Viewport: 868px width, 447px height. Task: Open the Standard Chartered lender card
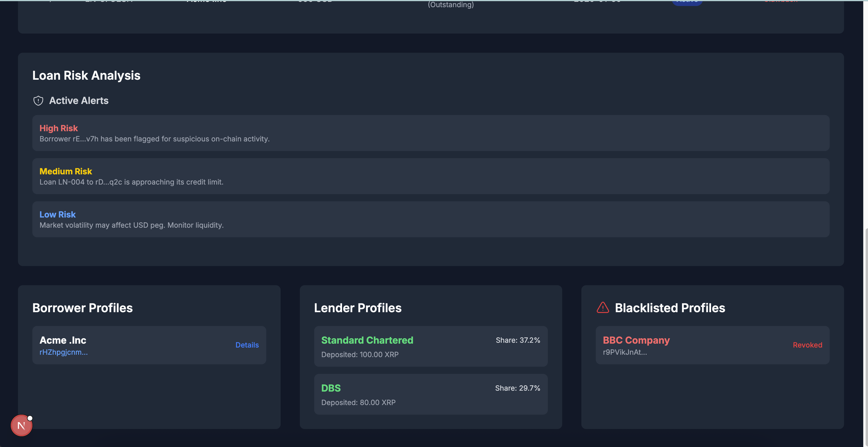tap(431, 347)
